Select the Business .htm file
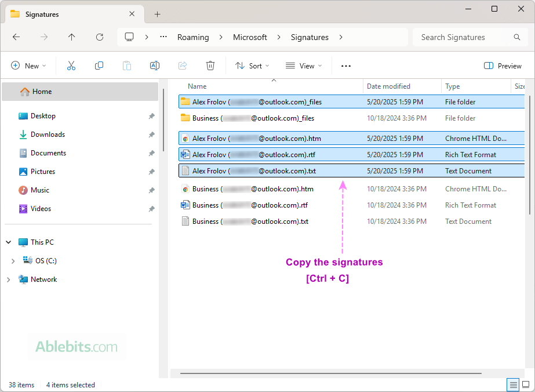535x392 pixels. coord(351,189)
